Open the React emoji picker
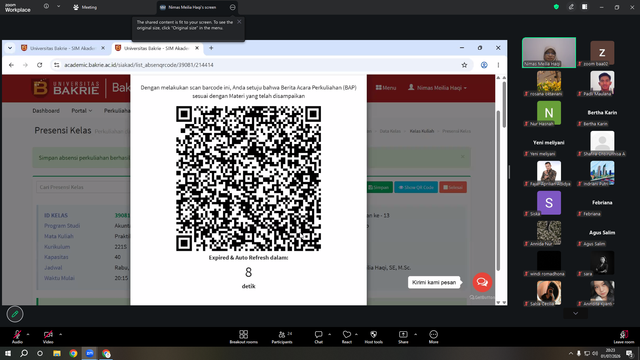 (x=347, y=337)
